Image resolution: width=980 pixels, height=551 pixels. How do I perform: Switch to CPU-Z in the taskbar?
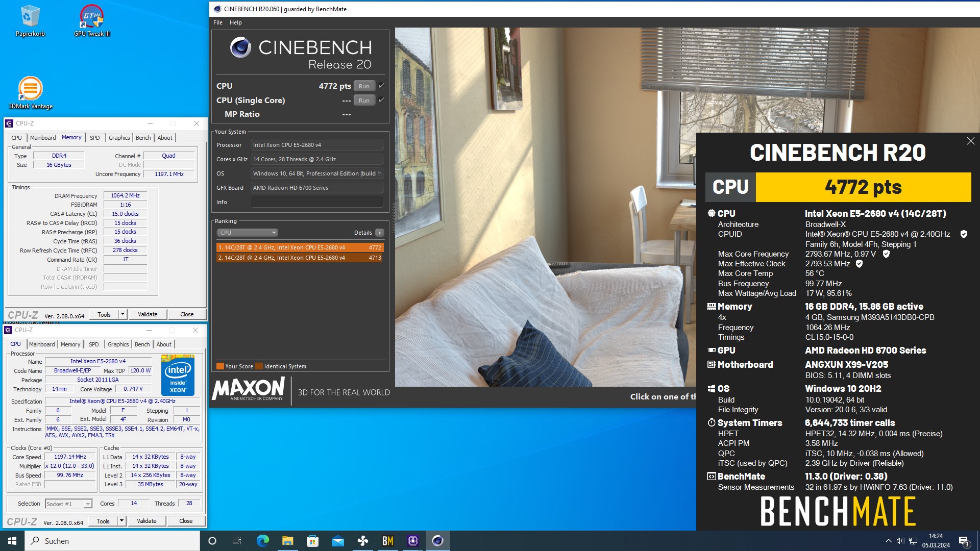(x=412, y=541)
